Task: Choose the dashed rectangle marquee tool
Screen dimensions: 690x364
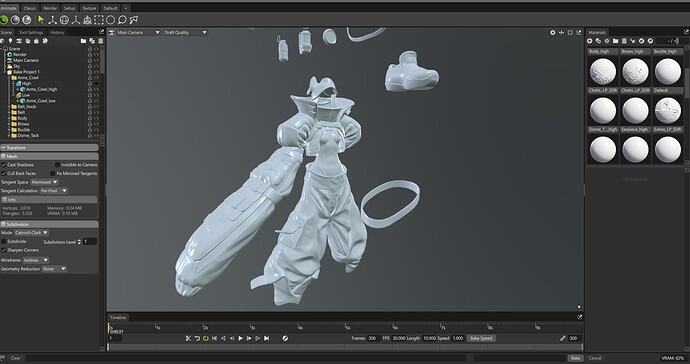Action: click(99, 20)
